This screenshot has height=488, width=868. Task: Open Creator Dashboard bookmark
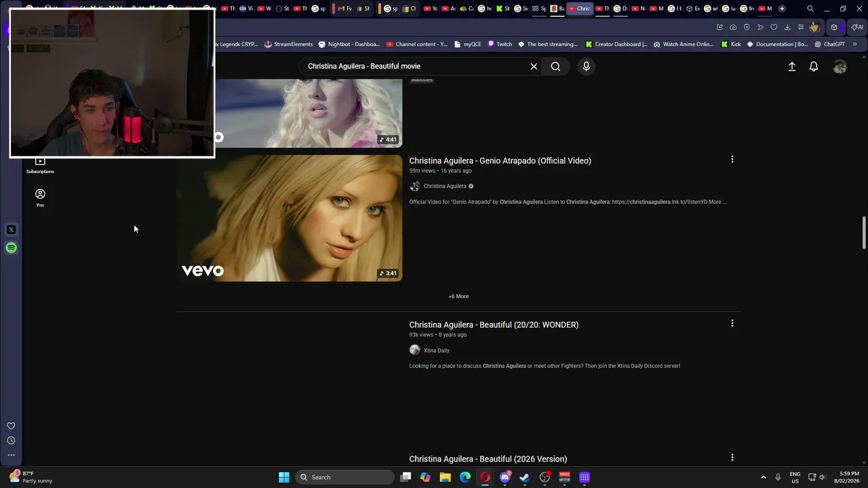[616, 44]
